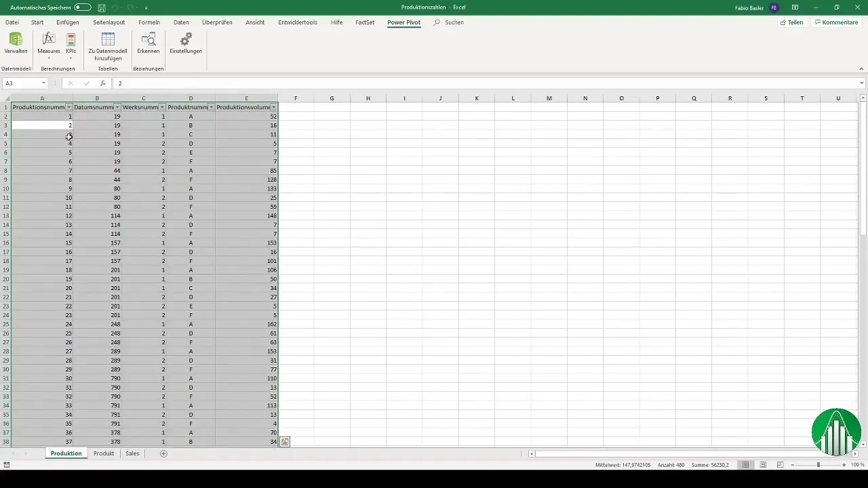Screen dimensions: 868x488
Task: Collapse the ribbon with the chevron
Action: [861, 68]
